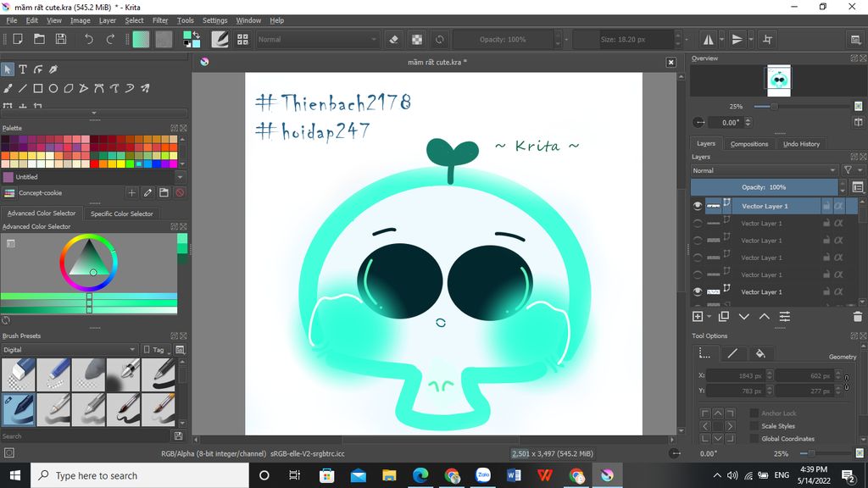
Task: Click the Save document icon
Action: click(x=61, y=39)
